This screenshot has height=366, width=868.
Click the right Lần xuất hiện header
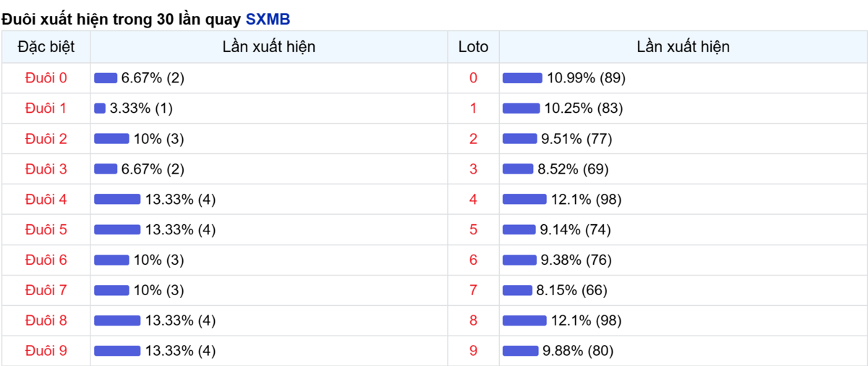coord(683,47)
